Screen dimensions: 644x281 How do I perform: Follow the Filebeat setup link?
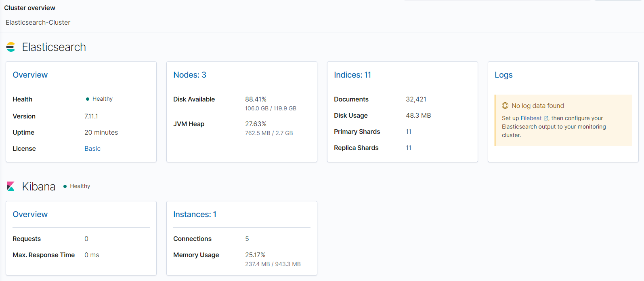coord(531,118)
